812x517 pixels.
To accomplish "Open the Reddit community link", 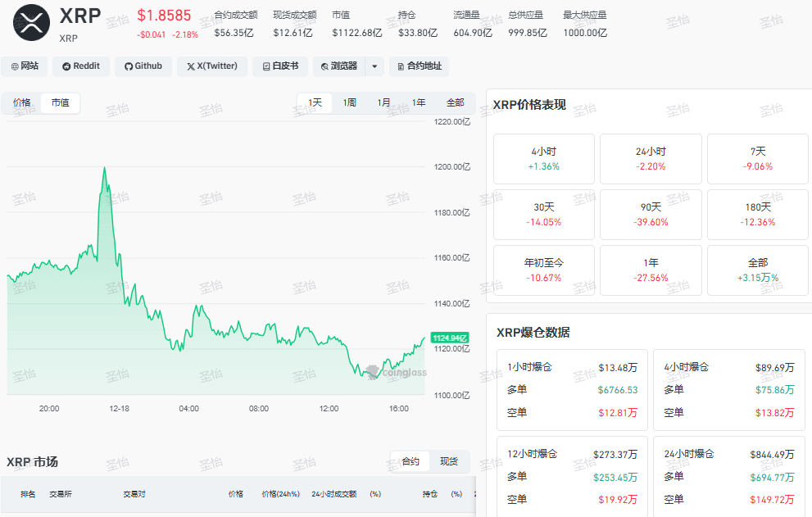I will point(81,66).
